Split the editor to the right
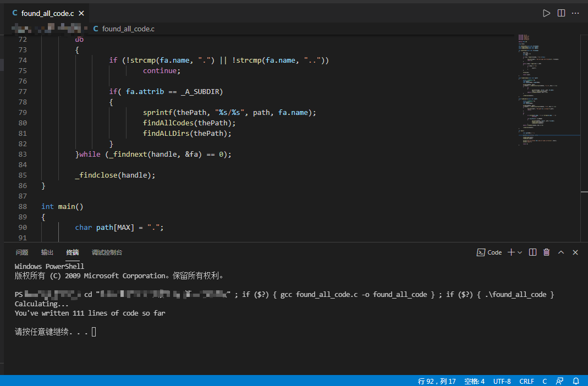588x386 pixels. coord(561,13)
